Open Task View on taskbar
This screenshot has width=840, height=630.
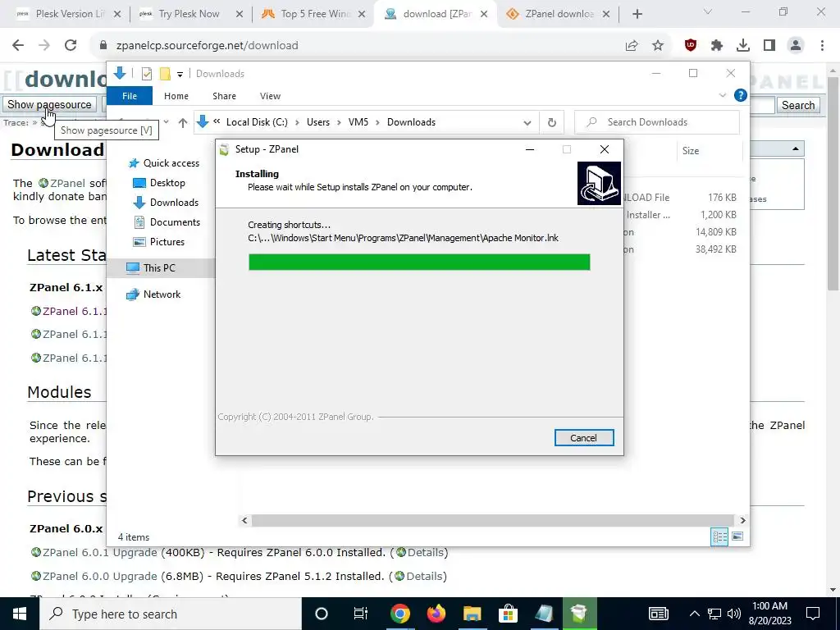coord(361,614)
